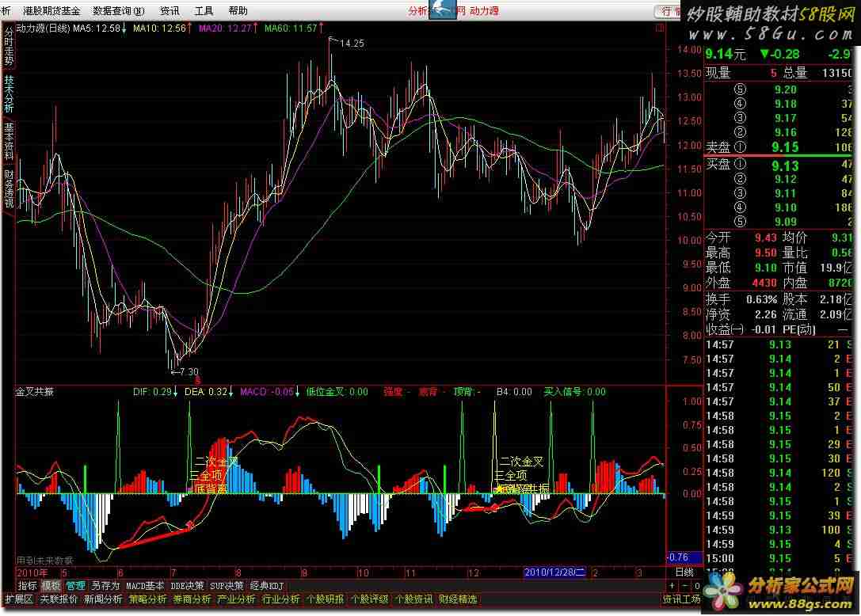The height and width of the screenshot is (616, 861).
Task: Switch indicator to MACD基本
Action: pos(145,586)
